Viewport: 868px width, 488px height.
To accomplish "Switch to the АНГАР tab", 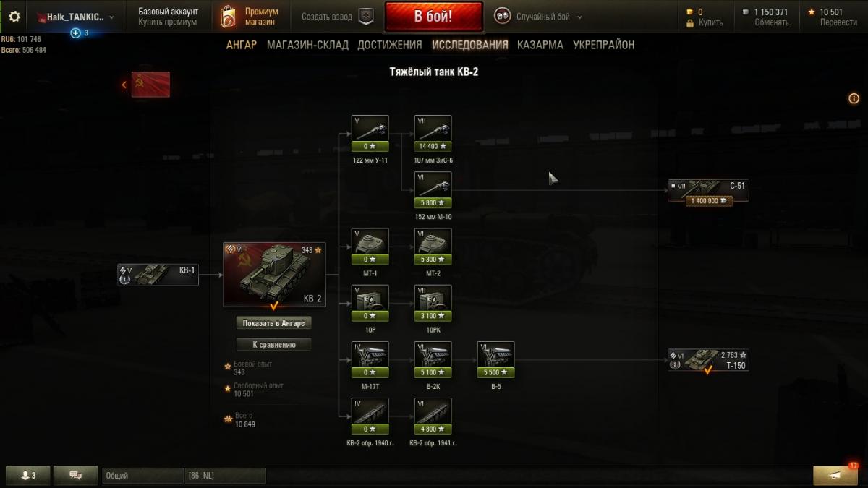I will point(242,45).
